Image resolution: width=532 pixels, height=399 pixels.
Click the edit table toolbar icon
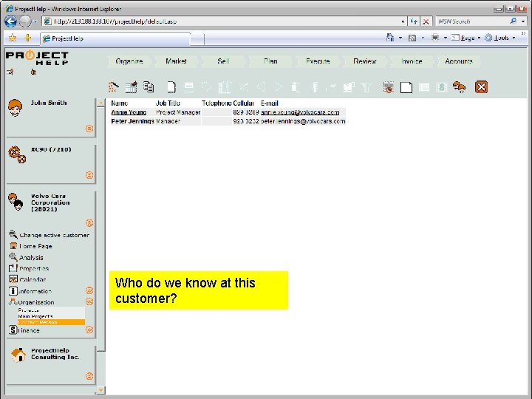132,87
